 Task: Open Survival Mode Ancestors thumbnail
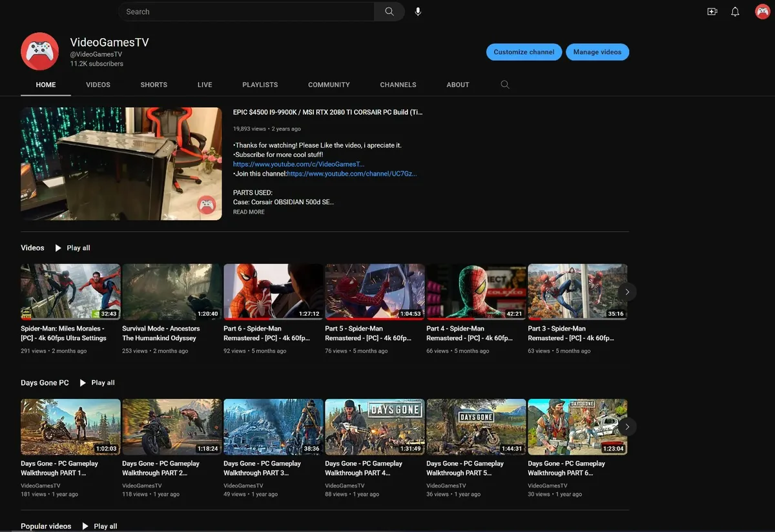tap(172, 292)
